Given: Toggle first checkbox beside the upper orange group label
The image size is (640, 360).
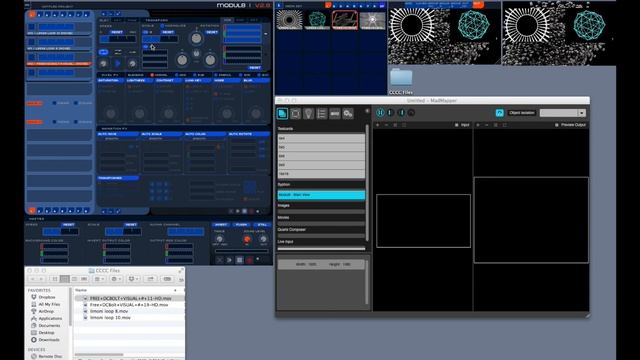Looking at the screenshot, I should [x=54, y=103].
